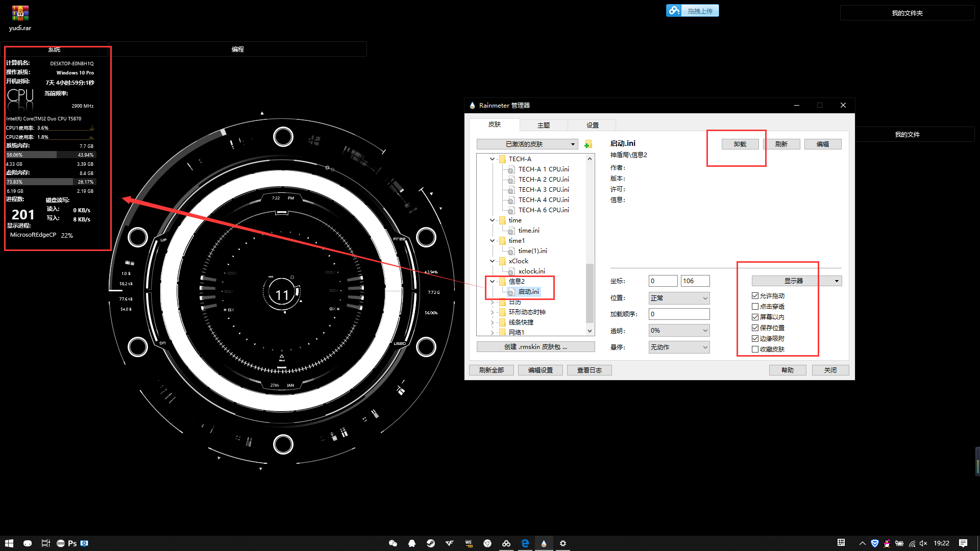Screen dimensions: 980x551
Task: Open Microsoft Edge from the taskbar
Action: [x=525, y=543]
